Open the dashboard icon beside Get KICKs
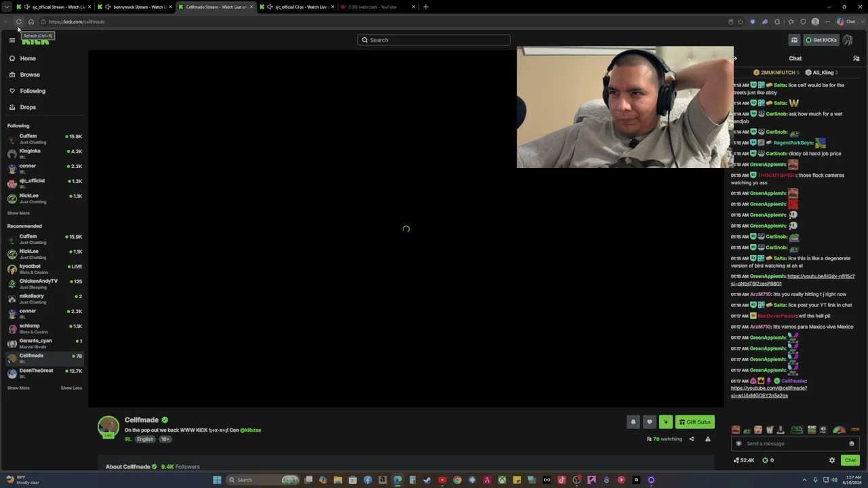Screen dimensions: 868x488 (794, 40)
